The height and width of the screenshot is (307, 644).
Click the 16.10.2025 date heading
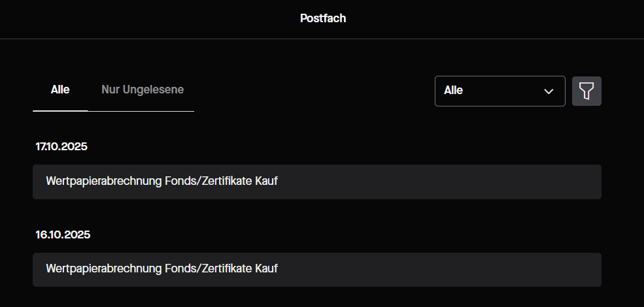tap(63, 234)
